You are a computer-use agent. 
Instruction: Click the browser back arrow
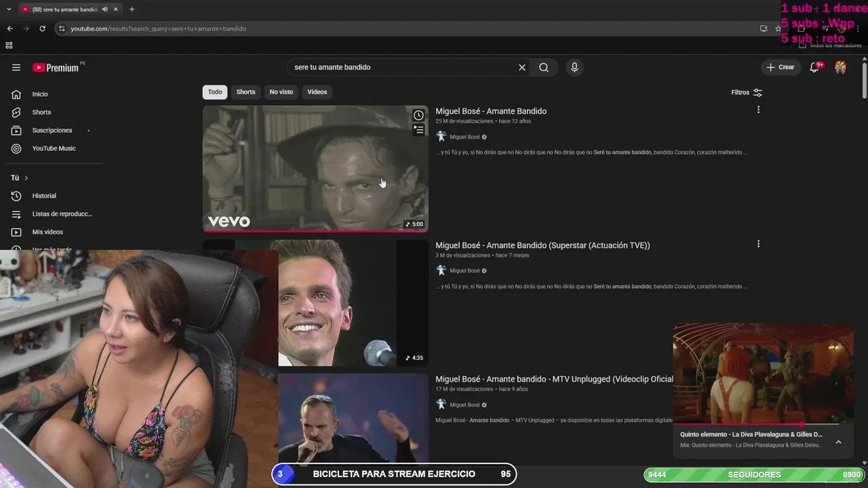pos(9,28)
